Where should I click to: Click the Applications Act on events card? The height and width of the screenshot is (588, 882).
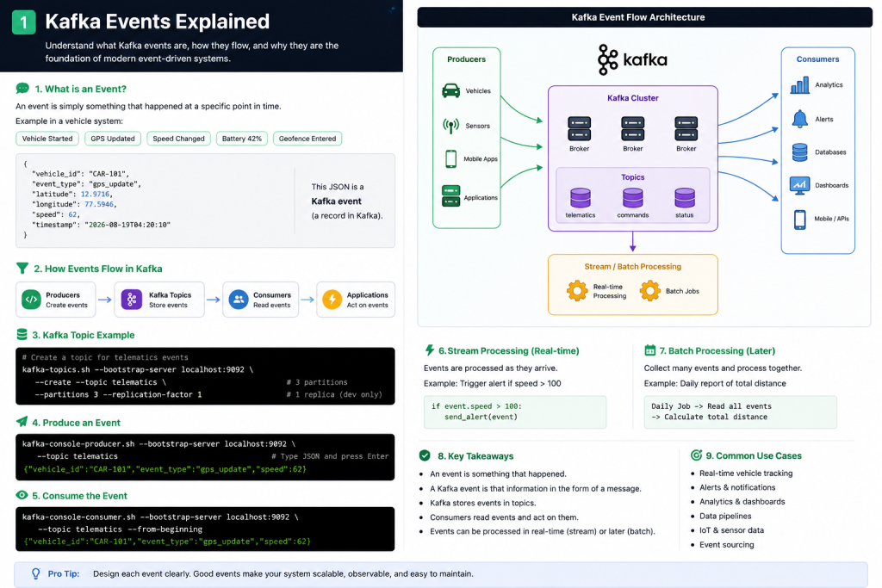pos(356,300)
